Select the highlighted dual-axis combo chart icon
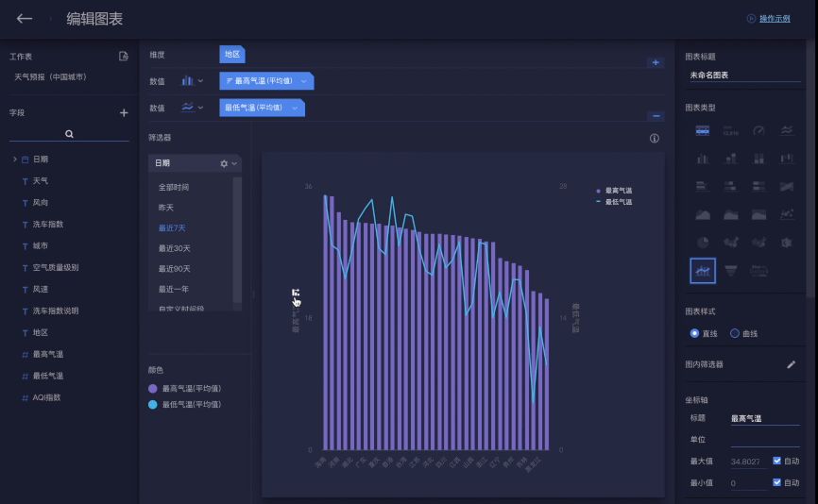The height and width of the screenshot is (504, 818). (703, 271)
